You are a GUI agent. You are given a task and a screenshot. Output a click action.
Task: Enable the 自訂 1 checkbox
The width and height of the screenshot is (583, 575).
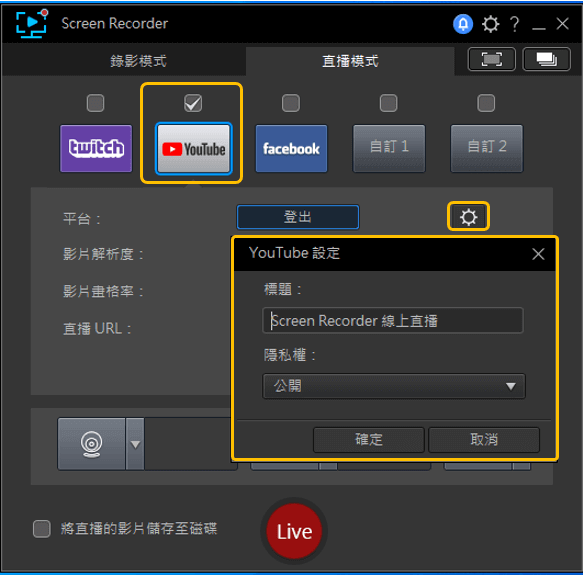(x=389, y=103)
